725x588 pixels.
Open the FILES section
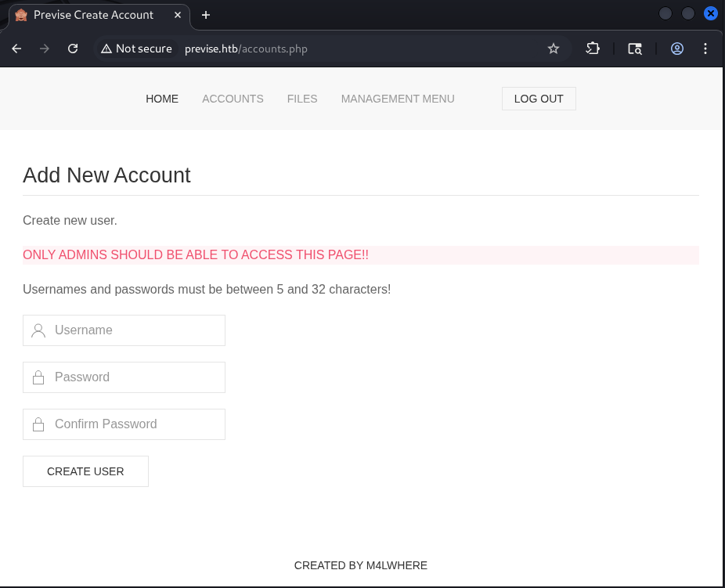(302, 99)
